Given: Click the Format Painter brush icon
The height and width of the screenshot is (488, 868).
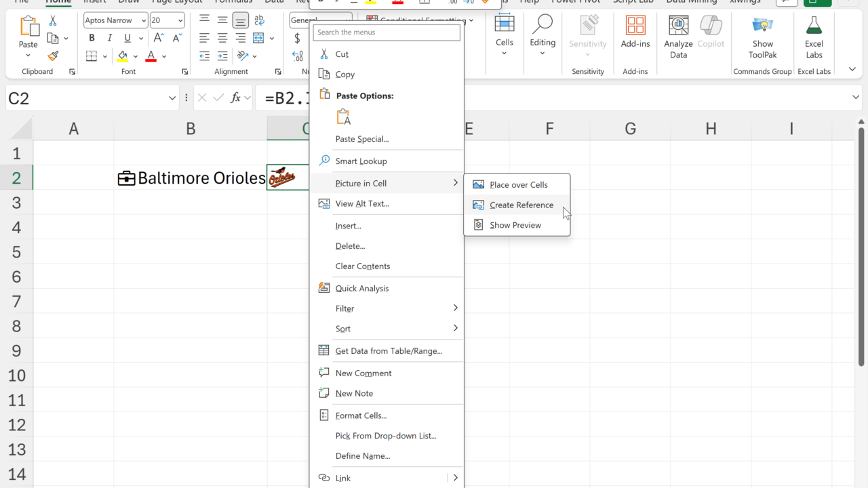Looking at the screenshot, I should (53, 56).
